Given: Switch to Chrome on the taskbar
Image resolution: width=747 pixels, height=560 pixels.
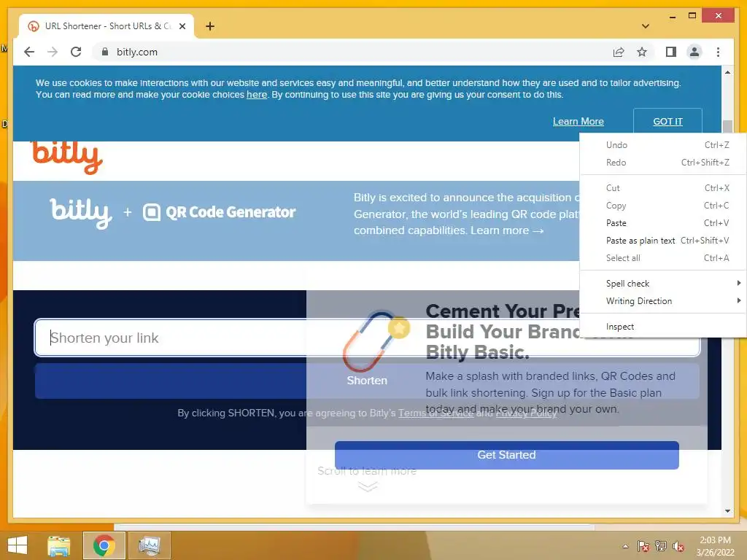Looking at the screenshot, I should (104, 545).
